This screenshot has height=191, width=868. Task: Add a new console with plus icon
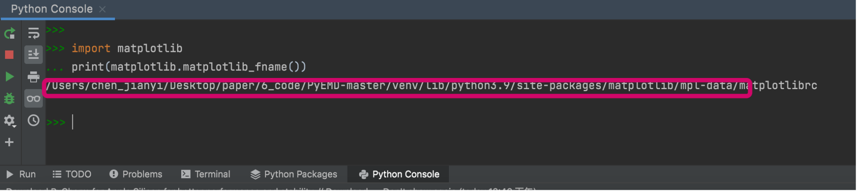pos(9,142)
